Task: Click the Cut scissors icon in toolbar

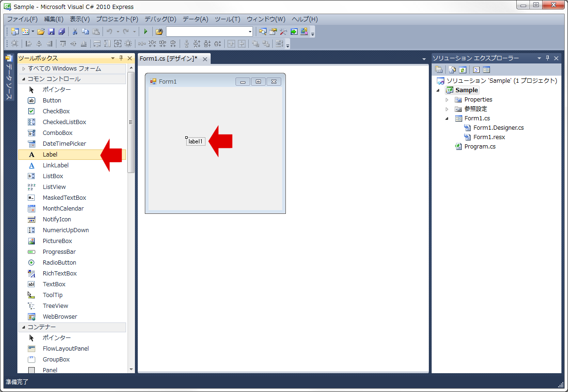Action: click(x=74, y=31)
